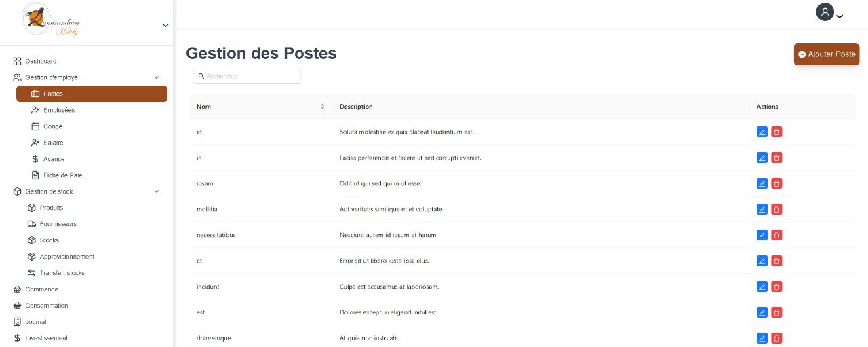This screenshot has width=868, height=347.
Task: Collapse the Gestion de stock chevron
Action: point(157,191)
